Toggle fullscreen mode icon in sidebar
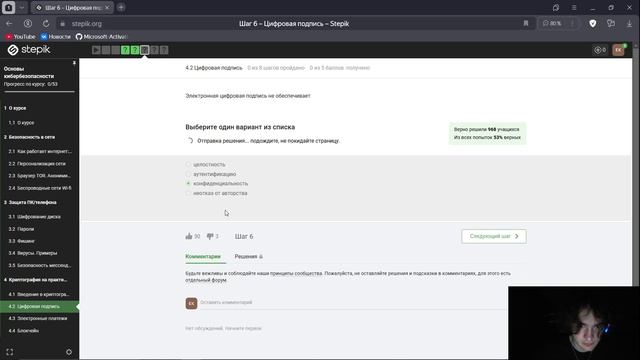Screen dimensions: 640x360 10,352
